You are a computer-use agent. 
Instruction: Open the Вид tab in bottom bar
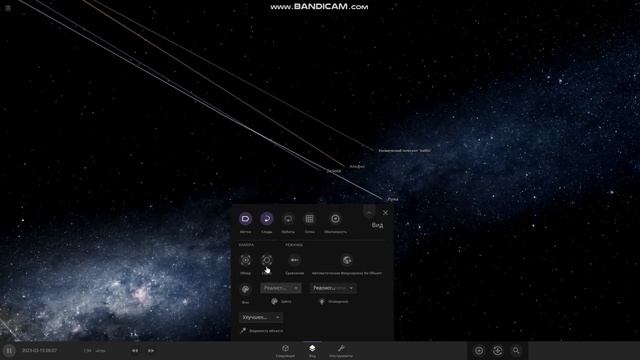coord(312,351)
